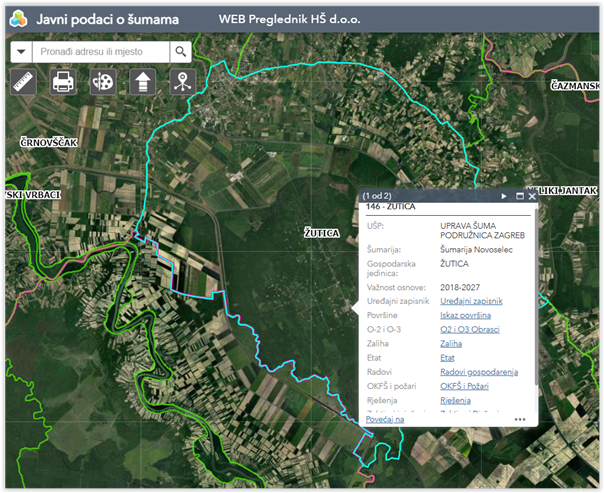604x493 pixels.
Task: Close the Žutica info popup
Action: (533, 196)
